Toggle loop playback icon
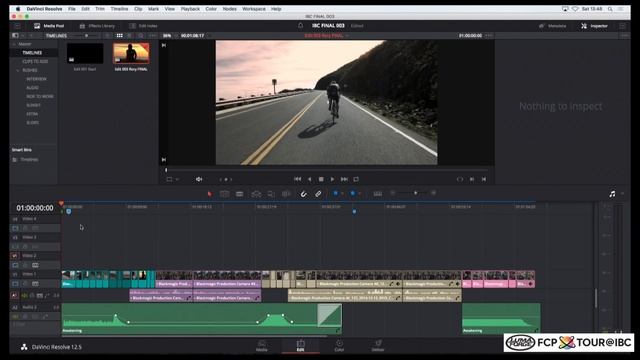Image resolution: width=640 pixels, height=360 pixels. coord(356,179)
